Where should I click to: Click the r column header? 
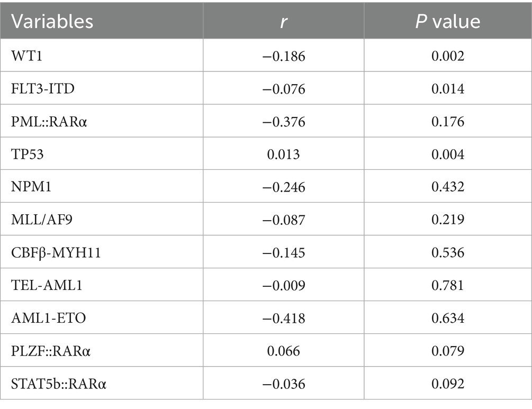(x=283, y=21)
